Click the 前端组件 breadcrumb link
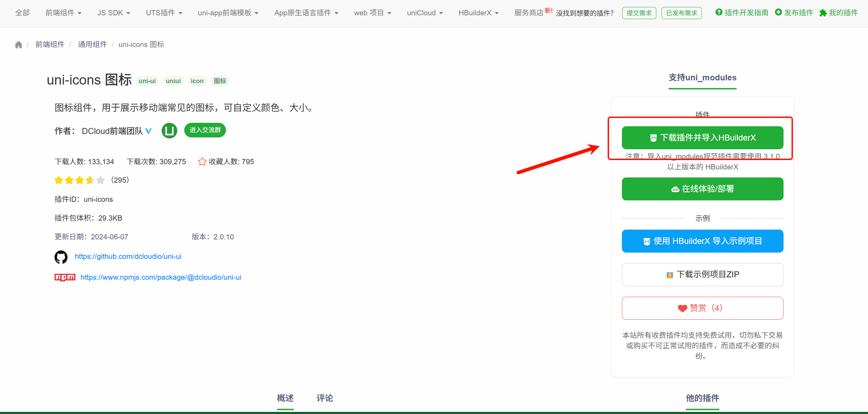 [50, 45]
